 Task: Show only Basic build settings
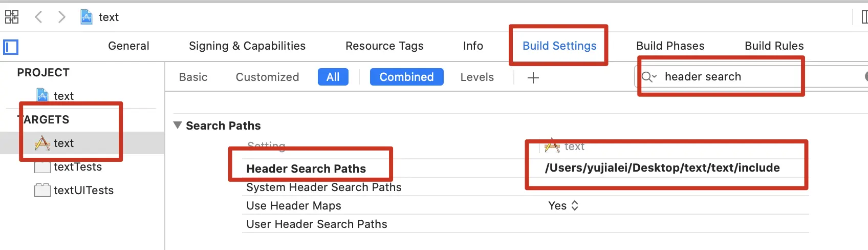click(x=193, y=77)
